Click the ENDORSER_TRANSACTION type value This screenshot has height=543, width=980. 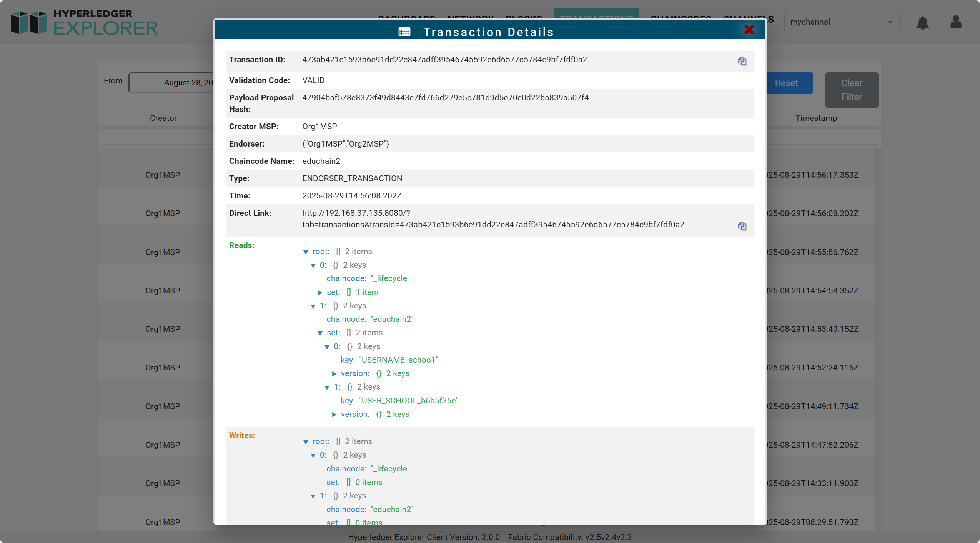coord(352,178)
